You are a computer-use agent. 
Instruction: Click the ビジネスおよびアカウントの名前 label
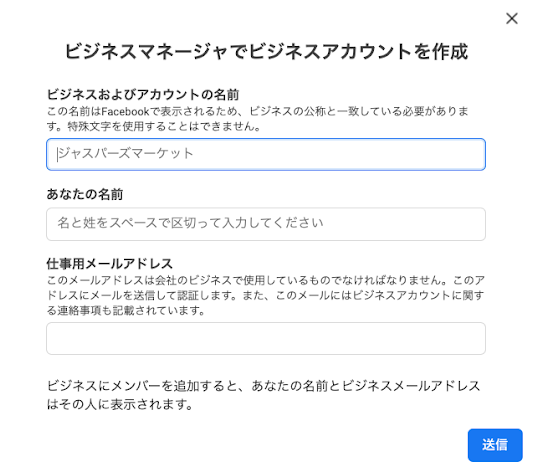143,94
